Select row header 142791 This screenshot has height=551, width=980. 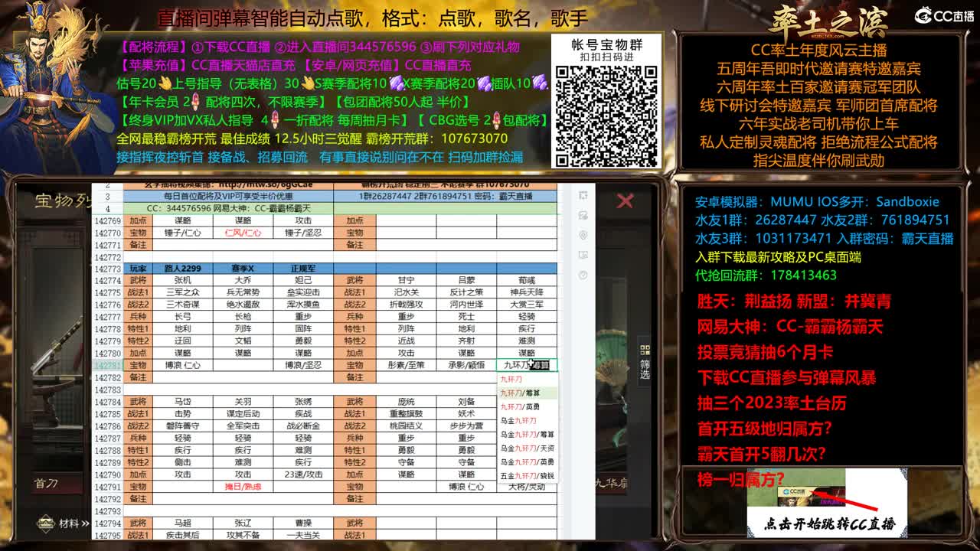click(x=106, y=487)
